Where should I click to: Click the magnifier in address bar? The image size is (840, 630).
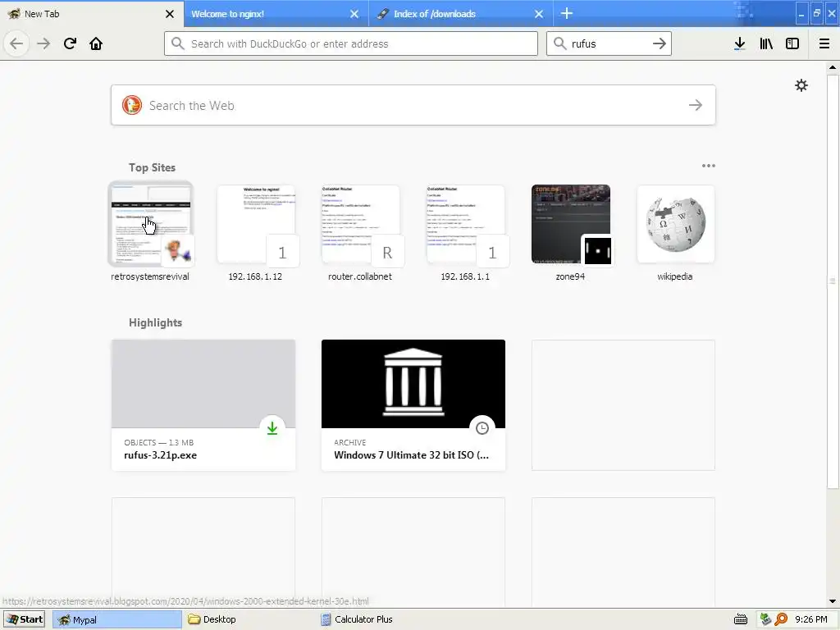[x=178, y=43]
